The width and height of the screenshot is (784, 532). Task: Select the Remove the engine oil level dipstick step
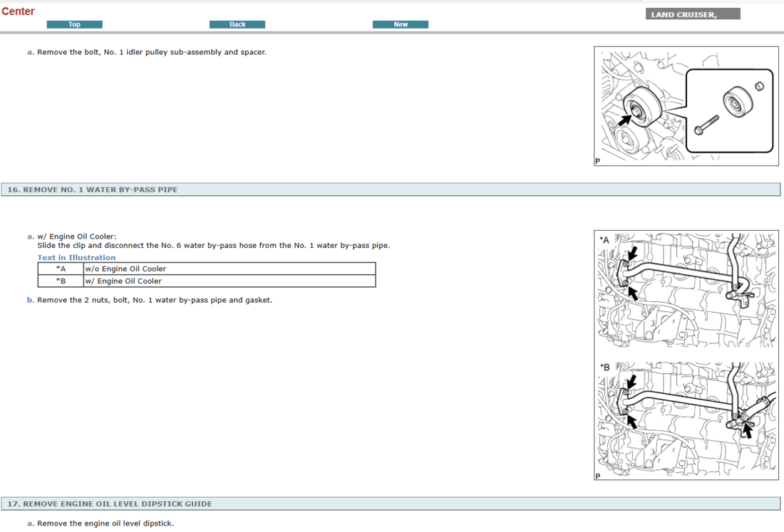[105, 523]
